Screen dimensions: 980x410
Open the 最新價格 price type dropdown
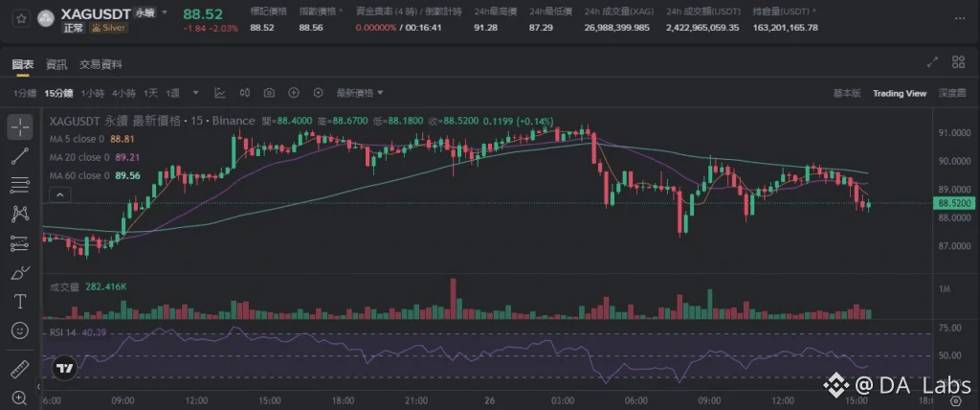tap(360, 93)
